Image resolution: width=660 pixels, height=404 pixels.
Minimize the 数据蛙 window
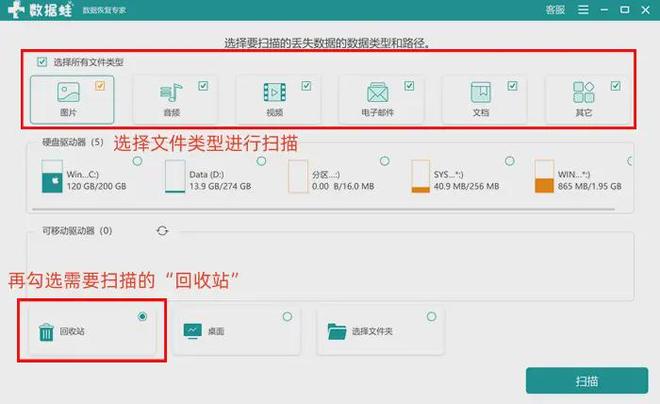click(604, 9)
